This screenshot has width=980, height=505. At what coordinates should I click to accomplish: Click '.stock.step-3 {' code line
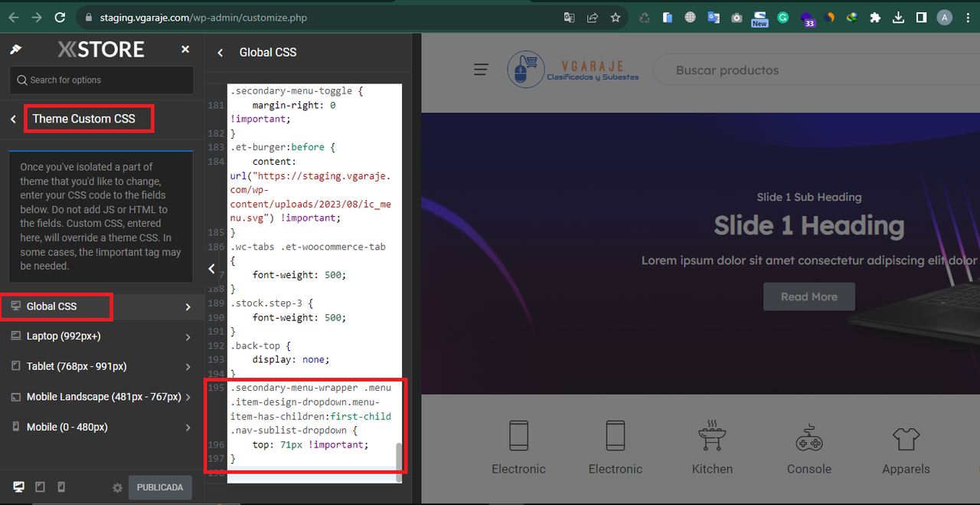click(x=271, y=303)
